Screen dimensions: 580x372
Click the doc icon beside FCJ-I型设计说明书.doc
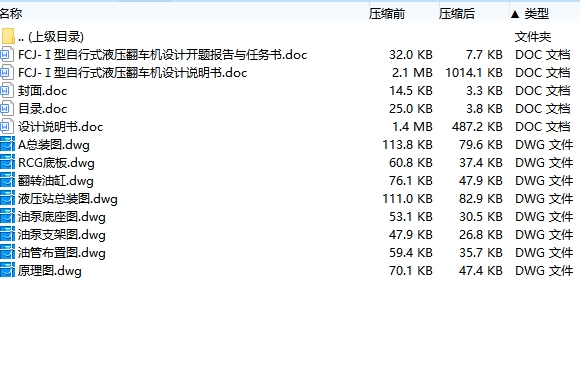pos(7,73)
